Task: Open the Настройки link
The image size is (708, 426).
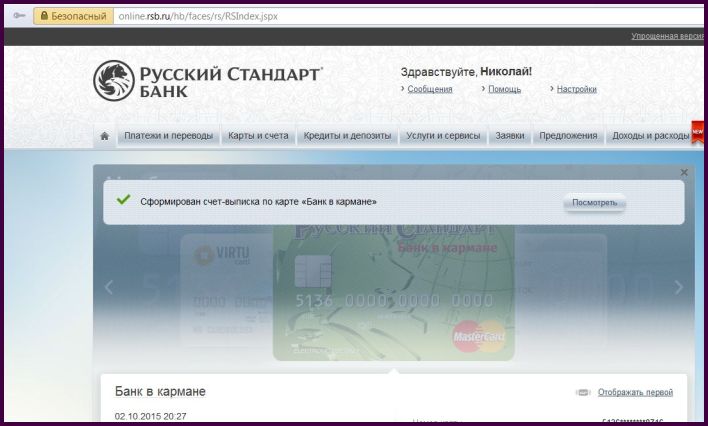Action: click(x=577, y=89)
